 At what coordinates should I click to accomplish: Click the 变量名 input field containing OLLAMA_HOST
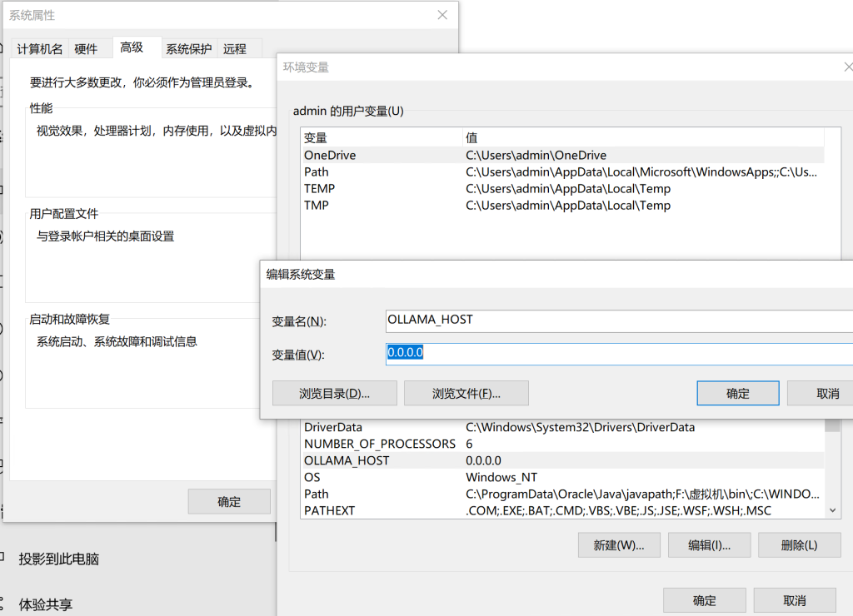click(616, 320)
